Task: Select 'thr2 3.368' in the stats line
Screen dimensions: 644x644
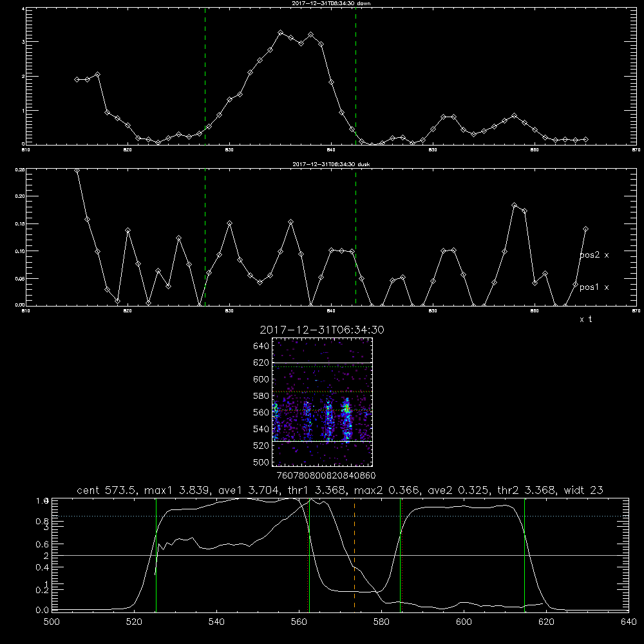Action: click(x=526, y=490)
